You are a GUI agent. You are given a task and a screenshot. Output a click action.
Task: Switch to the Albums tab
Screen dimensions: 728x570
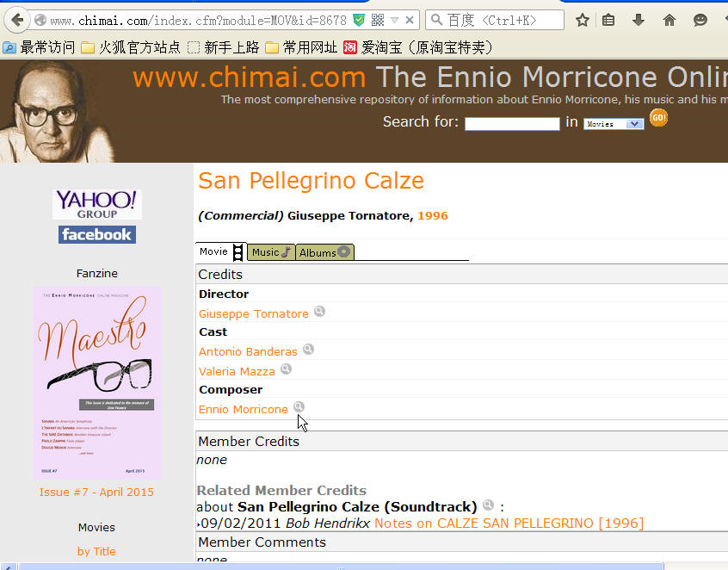coord(324,252)
